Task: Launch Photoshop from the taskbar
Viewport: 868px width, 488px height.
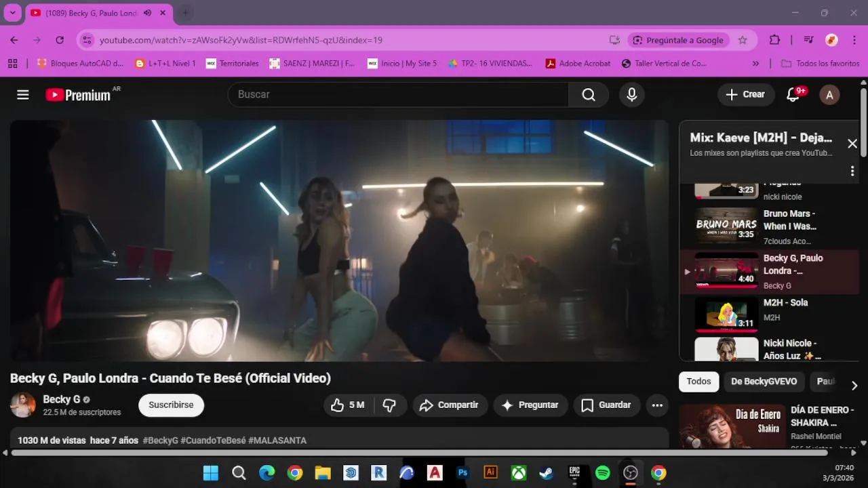Action: (463, 473)
